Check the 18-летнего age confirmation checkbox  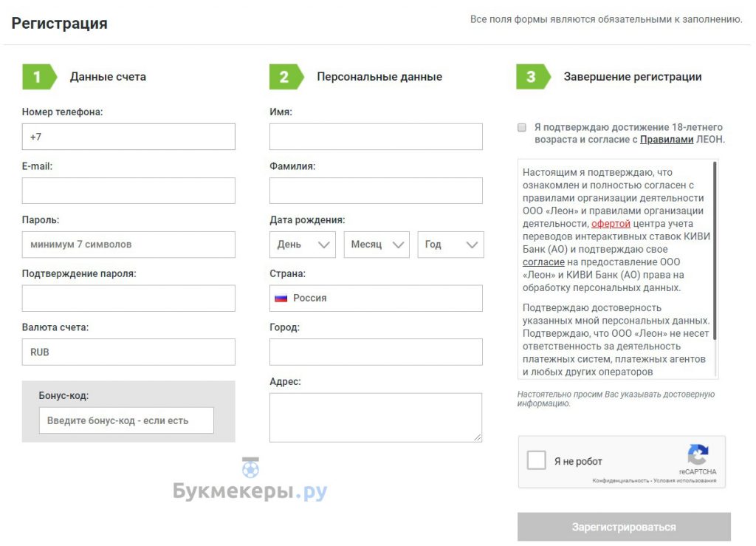(522, 127)
